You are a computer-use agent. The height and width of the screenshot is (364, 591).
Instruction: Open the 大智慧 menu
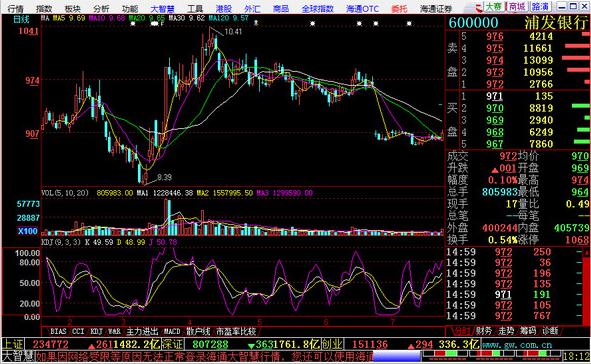tap(162, 8)
